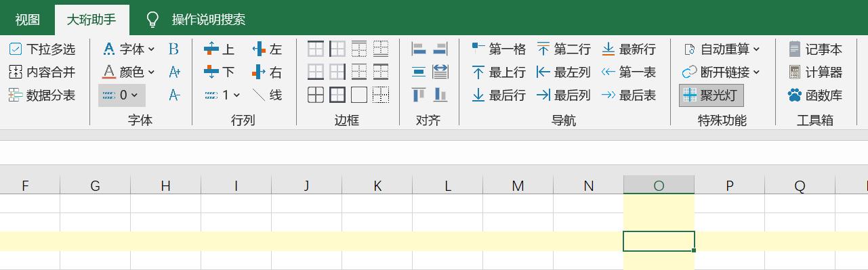Select column header Q

[x=800, y=185]
